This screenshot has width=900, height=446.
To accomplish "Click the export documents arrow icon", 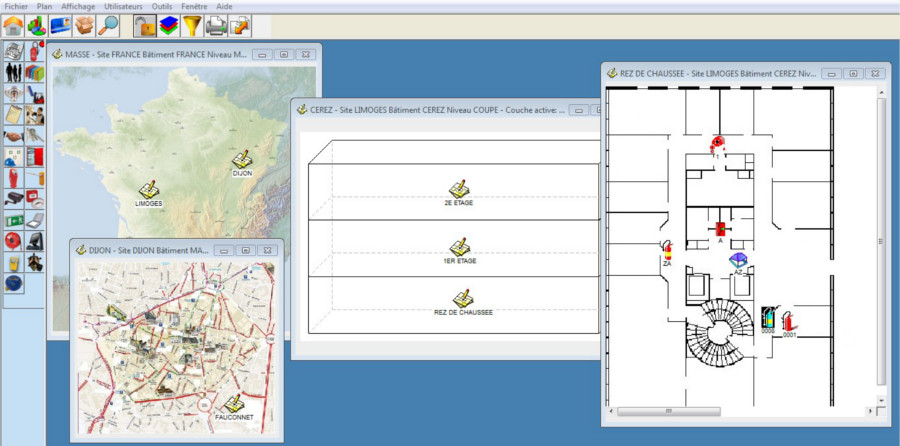I will tap(239, 26).
